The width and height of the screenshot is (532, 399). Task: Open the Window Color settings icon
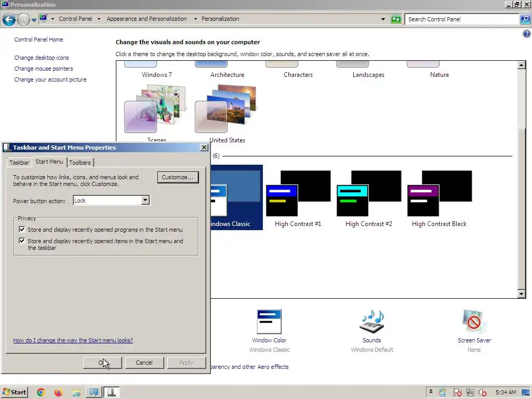coord(270,322)
